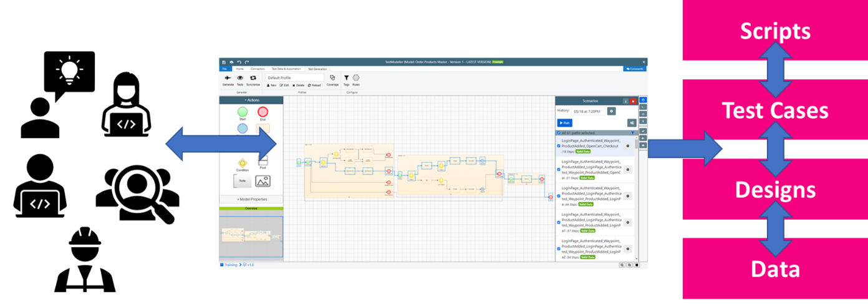Select the green Start node action
The height and width of the screenshot is (304, 868).
(243, 112)
